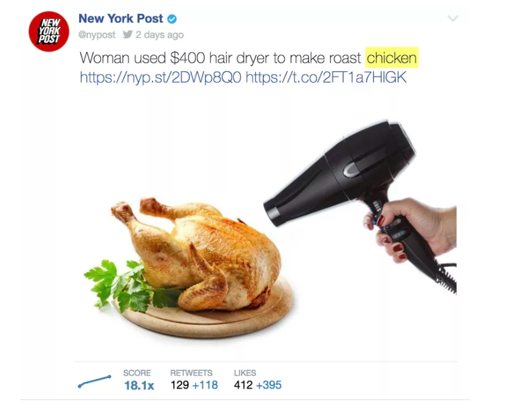This screenshot has width=532, height=408.
Task: Click the New York Post profile avatar
Action: click(x=49, y=31)
